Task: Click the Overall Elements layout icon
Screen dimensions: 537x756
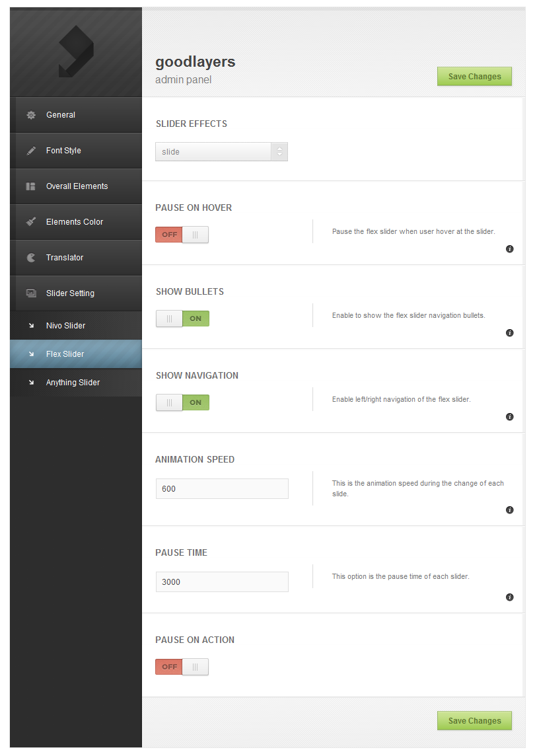Action: click(31, 186)
